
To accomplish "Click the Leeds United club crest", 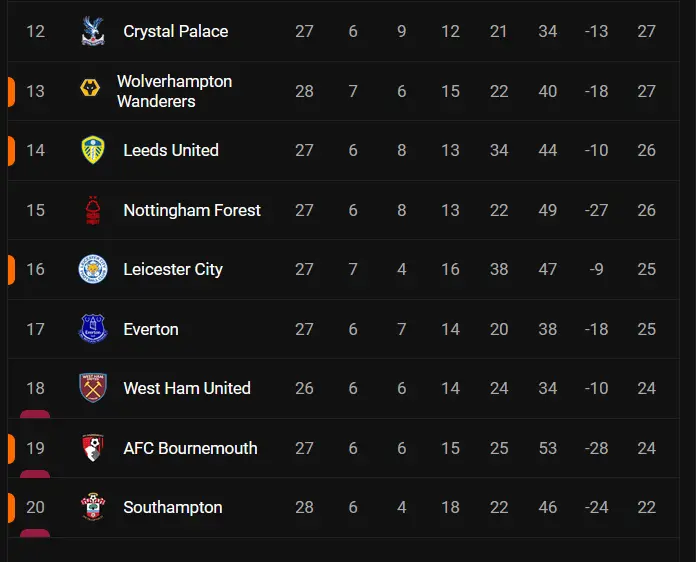I will click(x=93, y=150).
